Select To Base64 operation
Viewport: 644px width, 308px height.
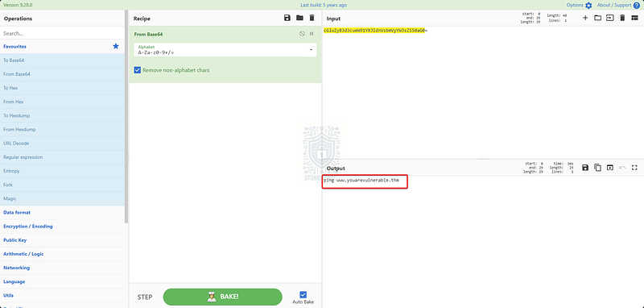[63, 60]
